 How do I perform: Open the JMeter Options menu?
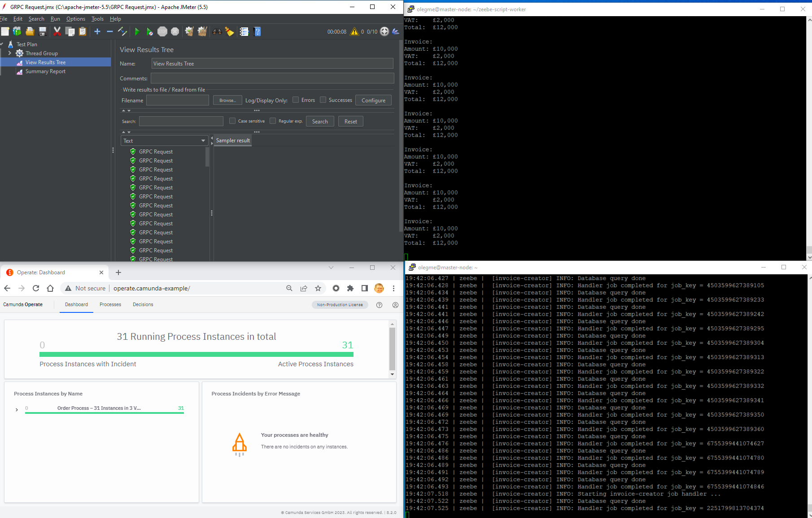click(x=76, y=19)
